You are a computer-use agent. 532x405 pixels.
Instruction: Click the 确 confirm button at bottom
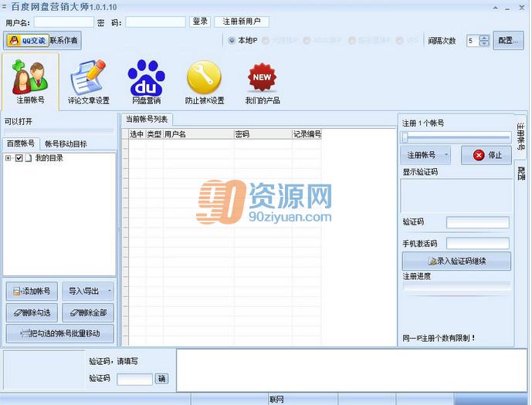pyautogui.click(x=162, y=379)
